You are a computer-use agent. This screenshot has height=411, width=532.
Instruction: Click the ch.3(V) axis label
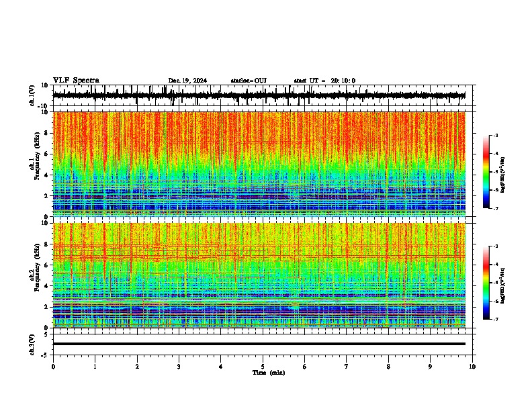[x=32, y=345]
